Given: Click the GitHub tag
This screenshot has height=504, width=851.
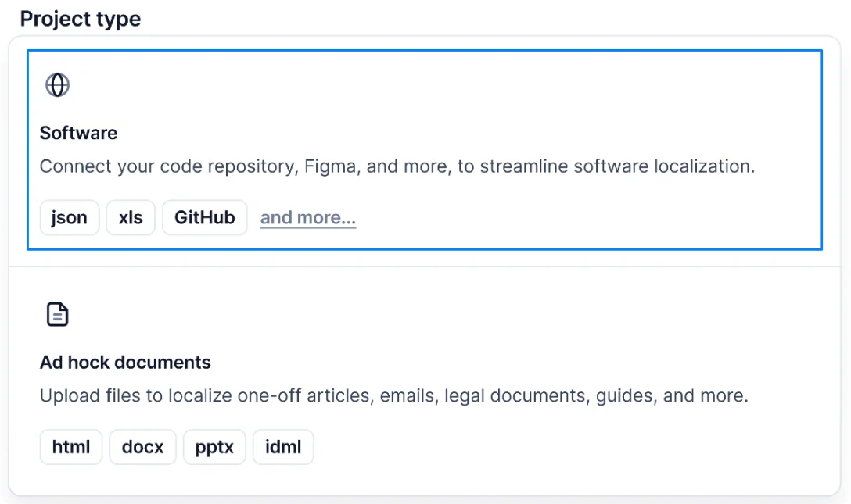Looking at the screenshot, I should (x=204, y=217).
